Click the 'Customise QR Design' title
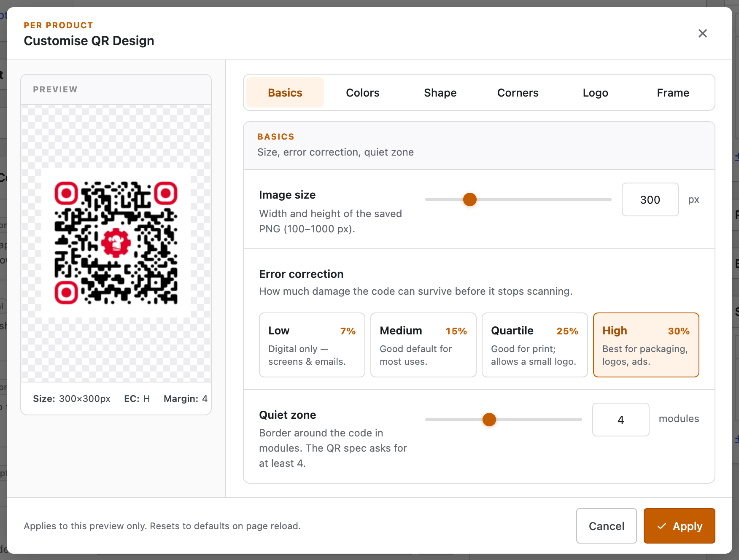Viewport: 739px width, 560px height. point(89,41)
